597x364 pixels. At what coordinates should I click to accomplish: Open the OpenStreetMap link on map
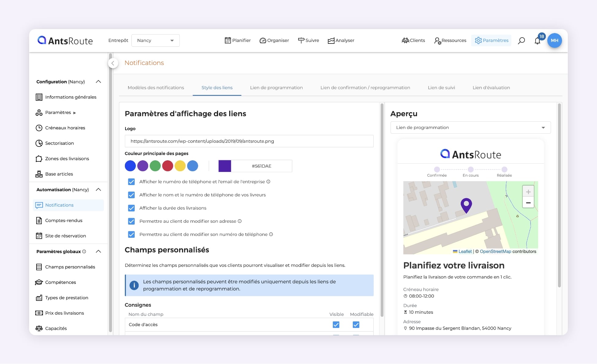tap(495, 252)
